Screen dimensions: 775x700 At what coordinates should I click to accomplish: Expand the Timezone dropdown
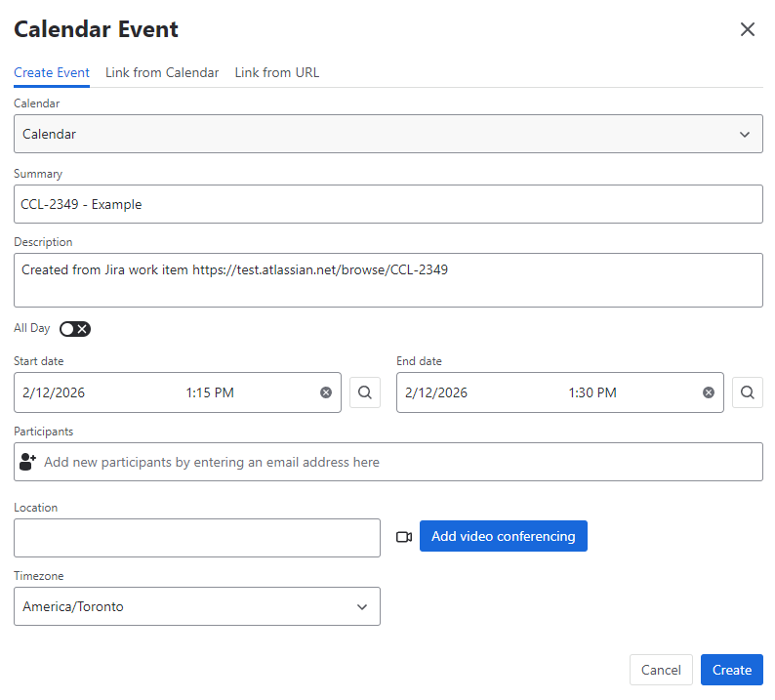point(196,606)
